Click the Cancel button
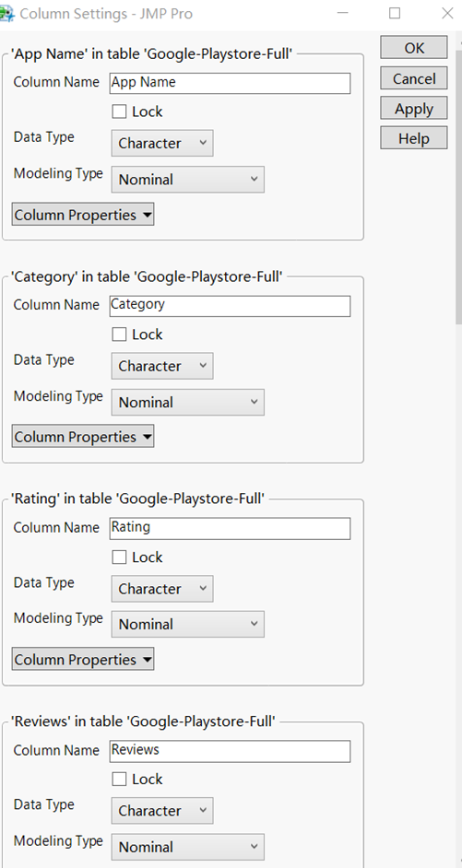462x868 pixels. pyautogui.click(x=414, y=78)
